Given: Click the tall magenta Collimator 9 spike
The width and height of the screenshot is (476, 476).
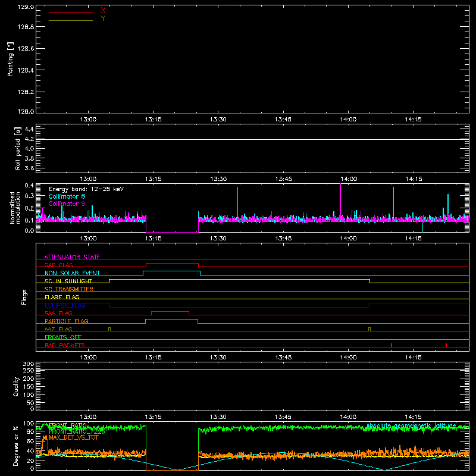Looking at the screenshot, I should [x=340, y=201].
